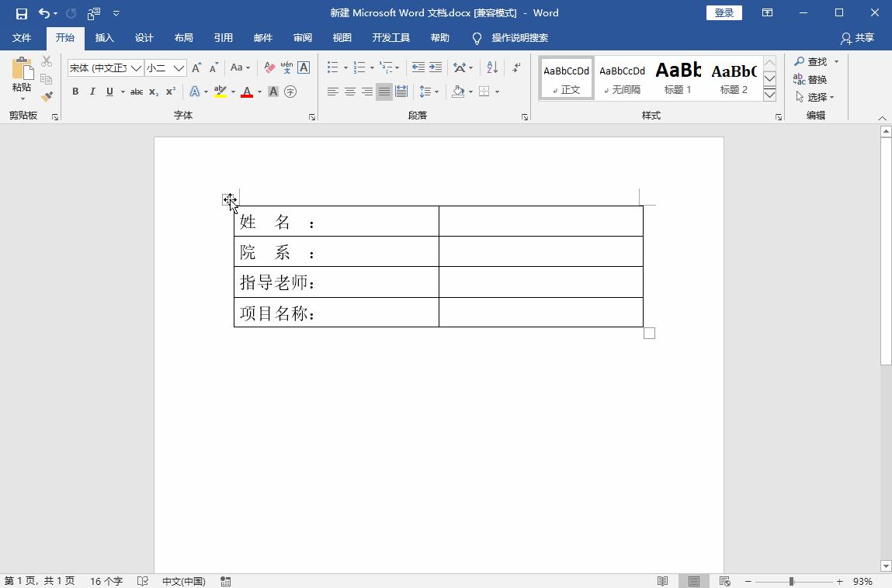The image size is (892, 588).
Task: Click the Increase Indent icon
Action: 436,67
